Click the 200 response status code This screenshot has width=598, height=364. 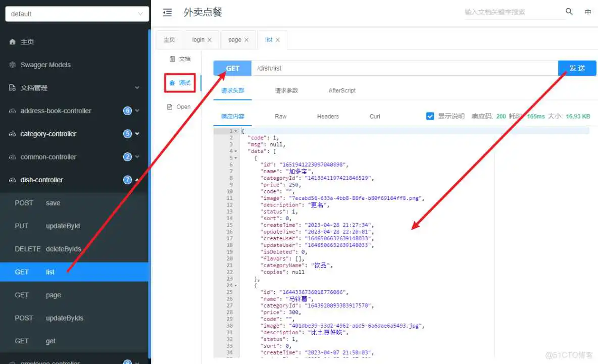[501, 116]
